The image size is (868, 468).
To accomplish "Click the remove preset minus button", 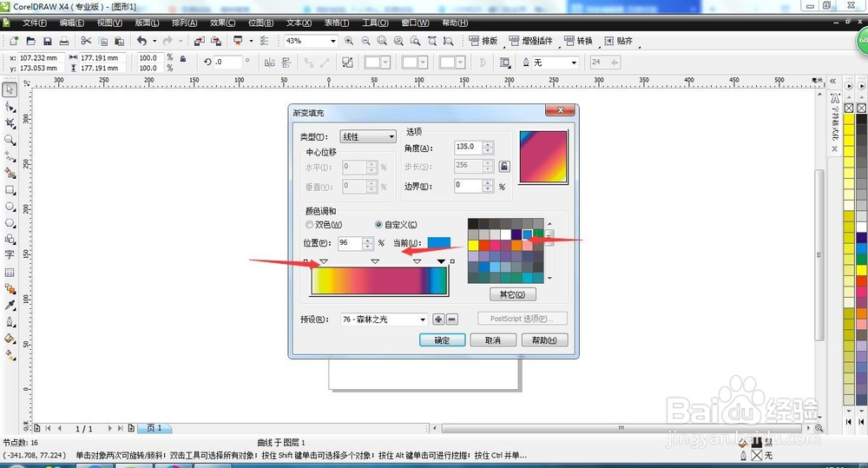I will point(451,320).
